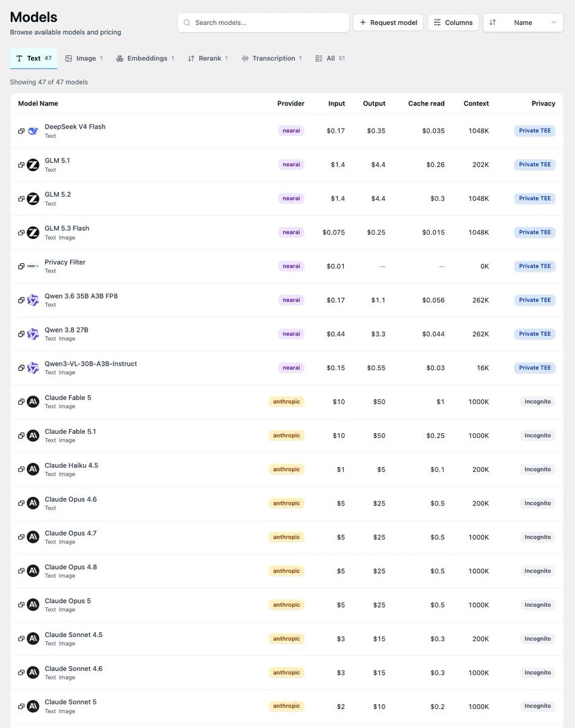Click the Claude Haiku 4.5 Anthropic logo
The width and height of the screenshot is (575, 728).
33,470
